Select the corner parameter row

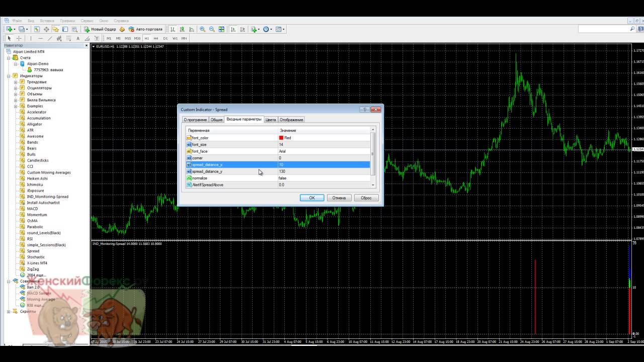tap(278, 158)
